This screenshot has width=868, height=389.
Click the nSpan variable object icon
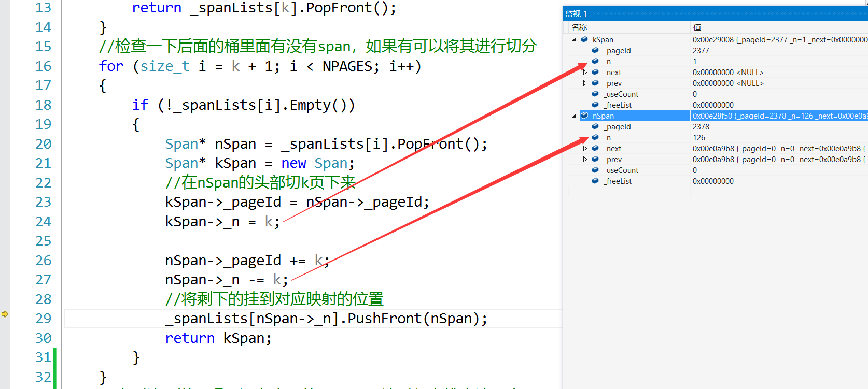point(584,116)
